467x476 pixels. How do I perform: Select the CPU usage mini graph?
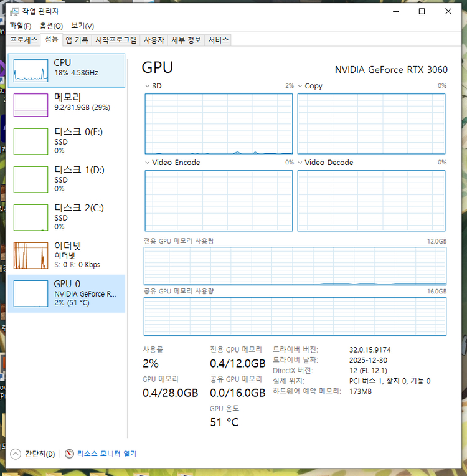[31, 70]
